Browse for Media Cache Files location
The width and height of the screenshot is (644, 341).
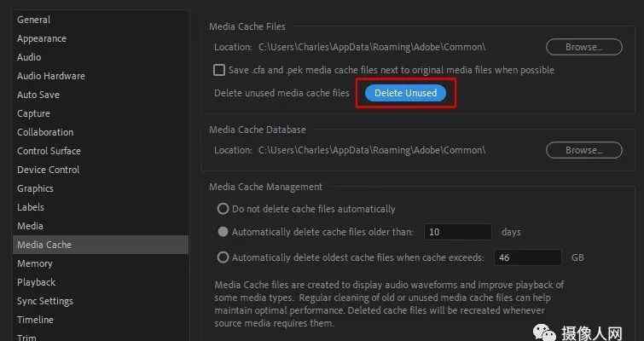point(584,47)
